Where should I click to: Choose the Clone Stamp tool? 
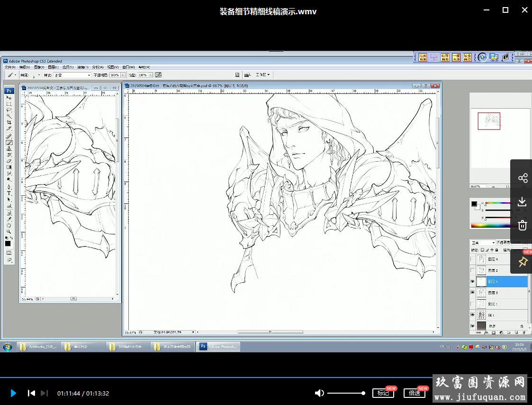point(9,148)
